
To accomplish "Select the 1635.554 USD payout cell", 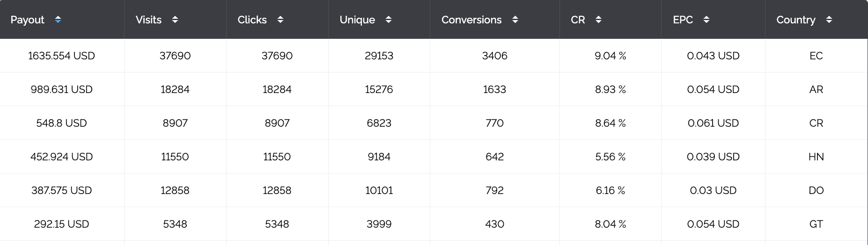I will point(62,56).
